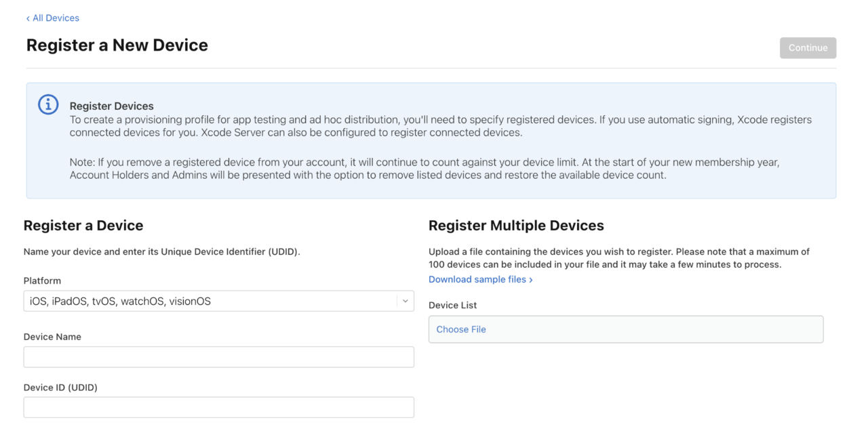Click the info circle icon in the banner
The height and width of the screenshot is (435, 868).
click(48, 104)
